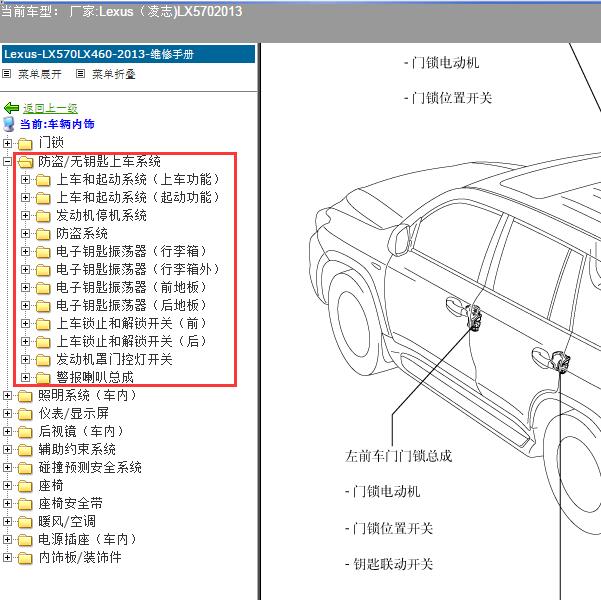This screenshot has height=600, width=601.
Task: Open 座椅安全带 tree item
Action: pyautogui.click(x=70, y=503)
